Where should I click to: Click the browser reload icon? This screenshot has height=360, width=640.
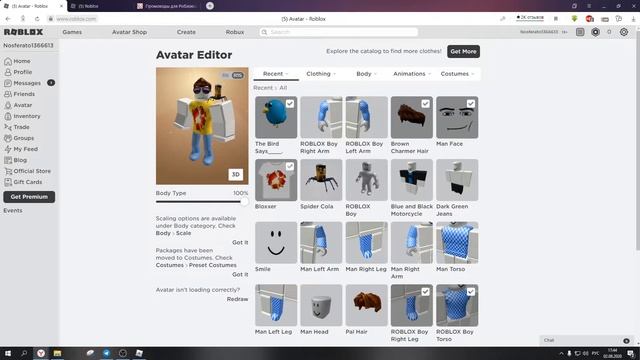click(37, 19)
